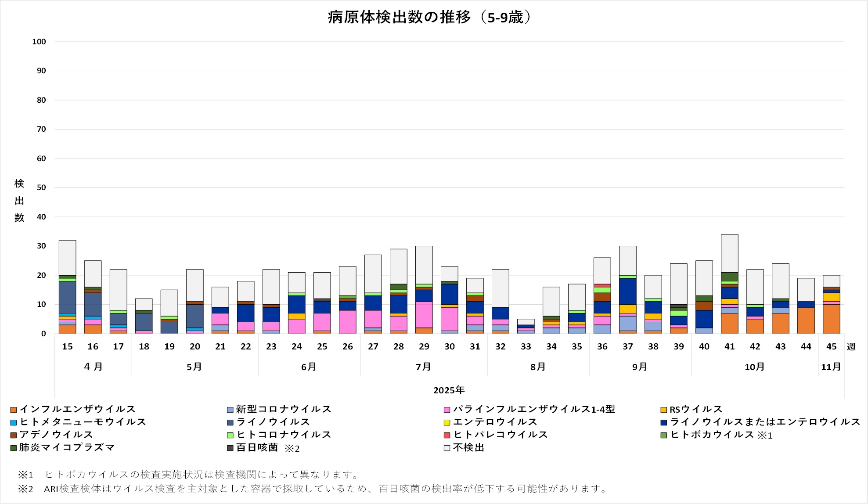Click the yellow エンテロウイルス legend swatch
Viewport: 868px width, 504px height.
[447, 422]
